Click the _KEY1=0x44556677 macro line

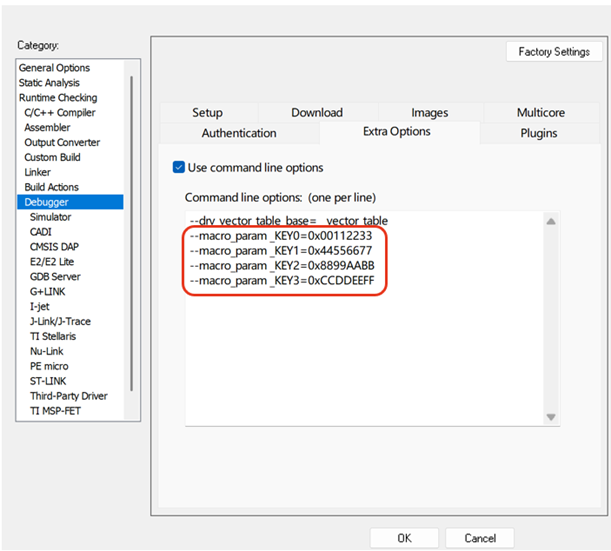[281, 250]
